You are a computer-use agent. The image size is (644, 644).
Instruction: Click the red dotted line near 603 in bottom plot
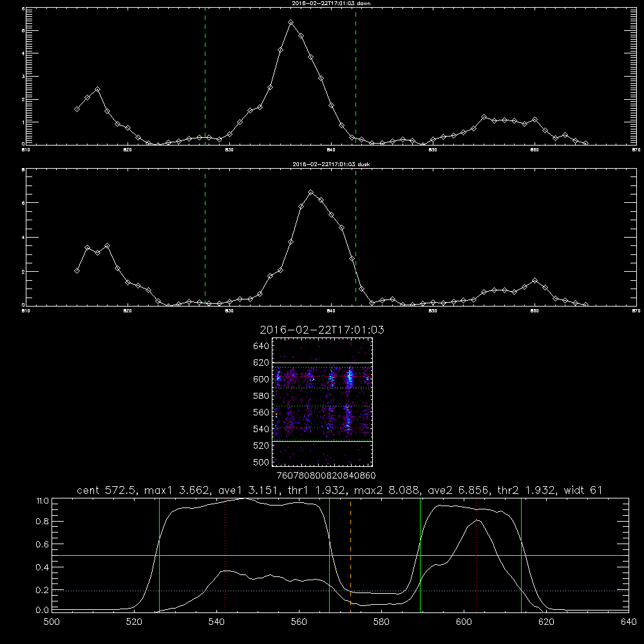(476, 555)
